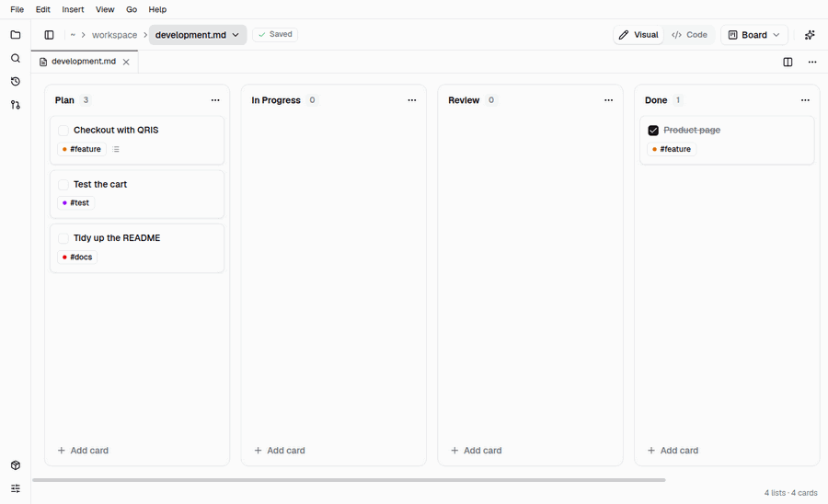Screen dimensions: 828x504
Task: Select the development.md tab
Action: point(84,62)
